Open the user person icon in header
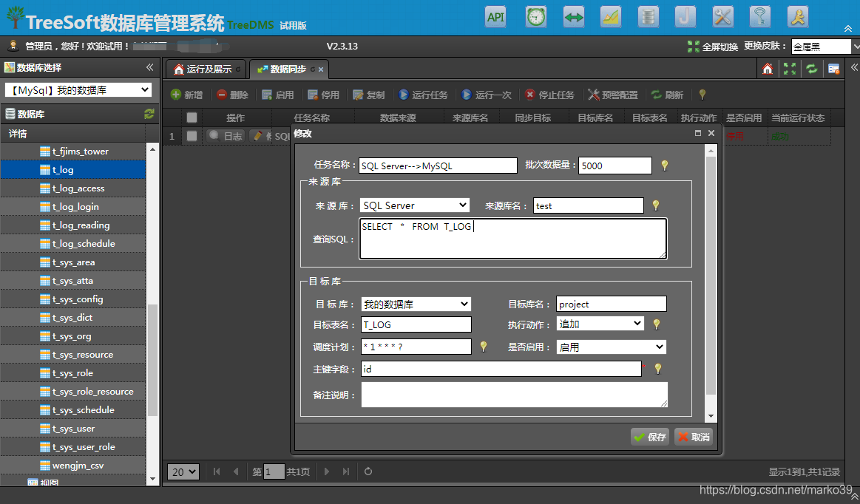This screenshot has height=504, width=860. point(797,17)
